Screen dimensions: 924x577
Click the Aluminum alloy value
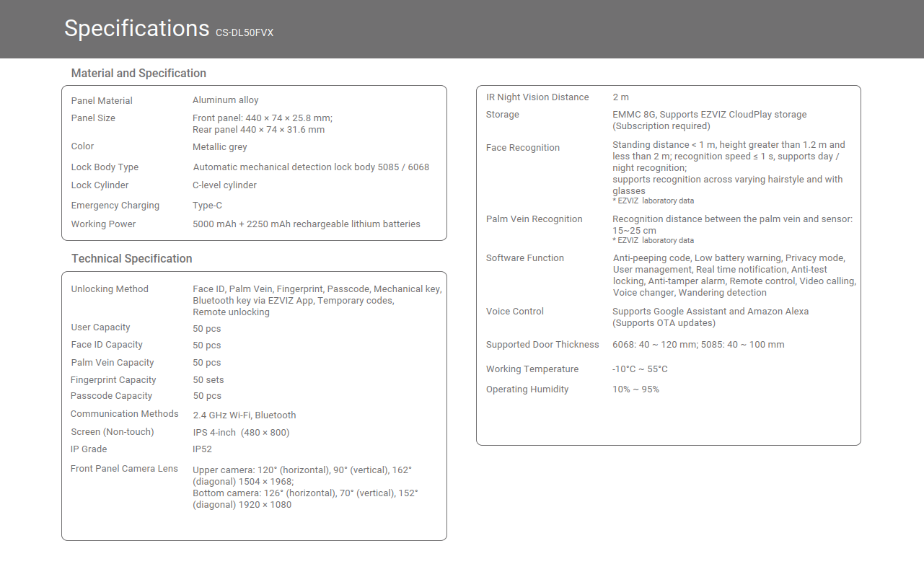(225, 100)
